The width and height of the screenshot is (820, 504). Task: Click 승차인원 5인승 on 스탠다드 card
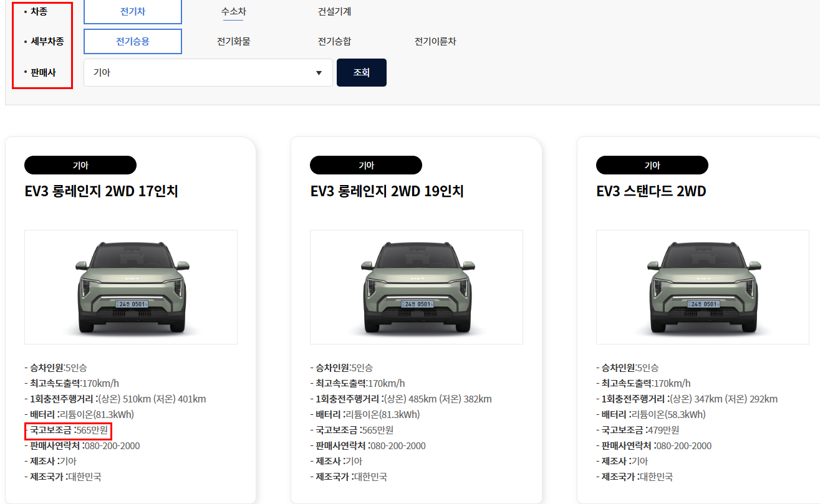[x=627, y=368]
